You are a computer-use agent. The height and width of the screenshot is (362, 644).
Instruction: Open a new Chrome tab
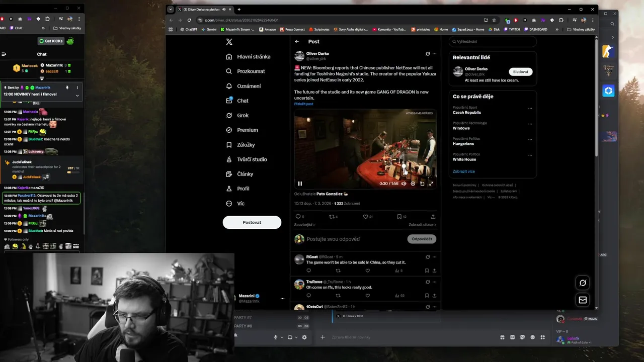[x=239, y=10]
